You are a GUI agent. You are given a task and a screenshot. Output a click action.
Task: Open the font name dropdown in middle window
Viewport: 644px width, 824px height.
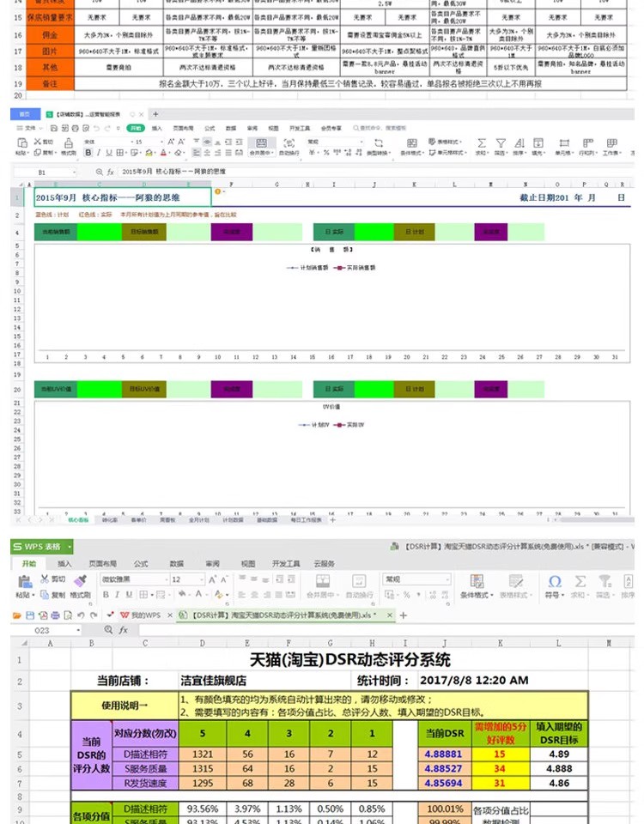point(132,142)
